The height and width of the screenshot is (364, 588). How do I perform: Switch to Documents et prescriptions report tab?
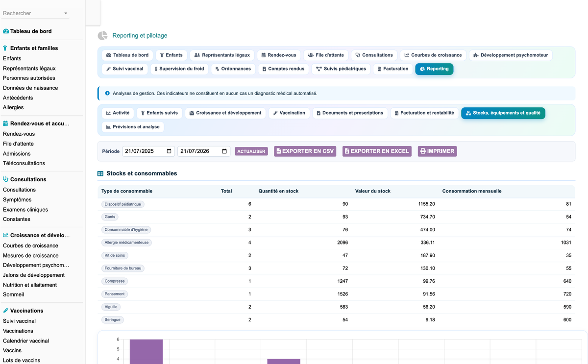350,113
